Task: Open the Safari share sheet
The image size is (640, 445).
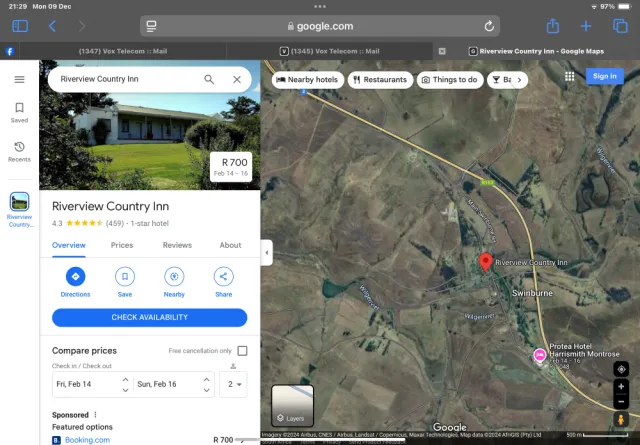Action: pos(553,26)
